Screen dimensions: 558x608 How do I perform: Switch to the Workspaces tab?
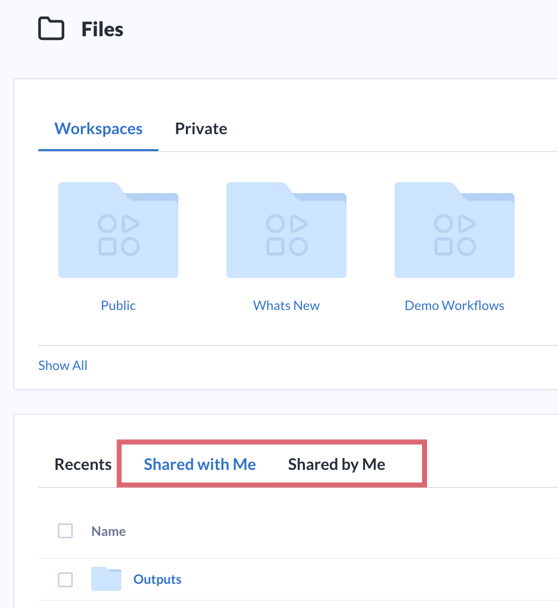tap(98, 129)
